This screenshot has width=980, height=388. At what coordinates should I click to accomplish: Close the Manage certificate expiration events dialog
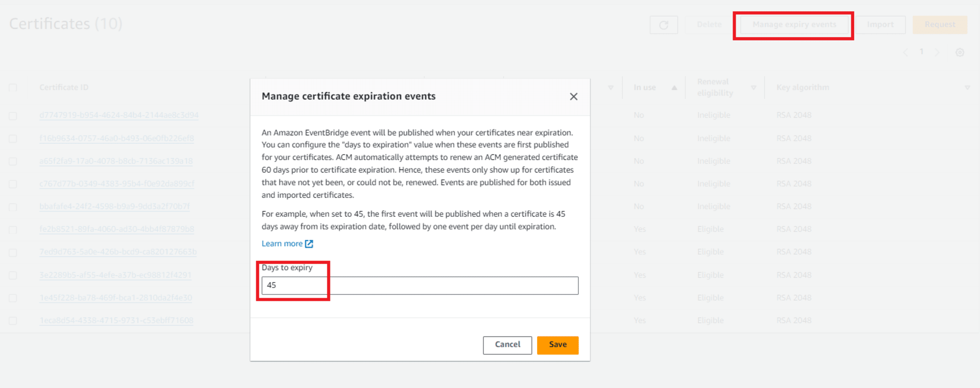(x=573, y=97)
